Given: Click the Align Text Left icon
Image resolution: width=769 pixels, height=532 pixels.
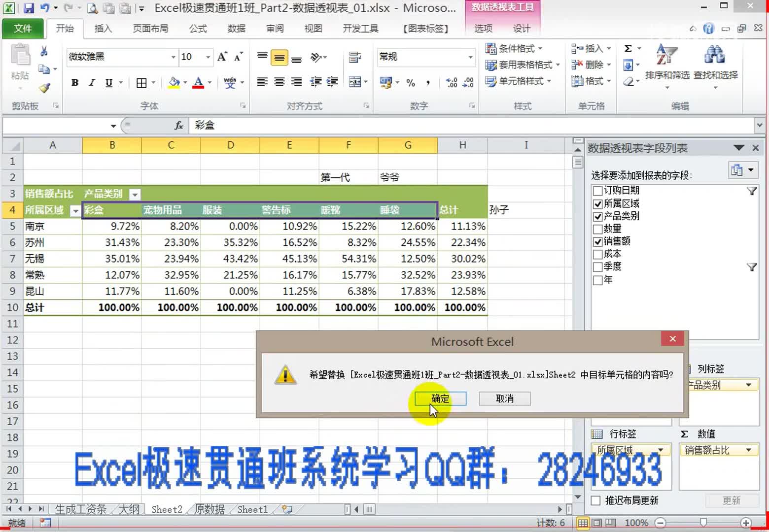Looking at the screenshot, I should pos(262,82).
